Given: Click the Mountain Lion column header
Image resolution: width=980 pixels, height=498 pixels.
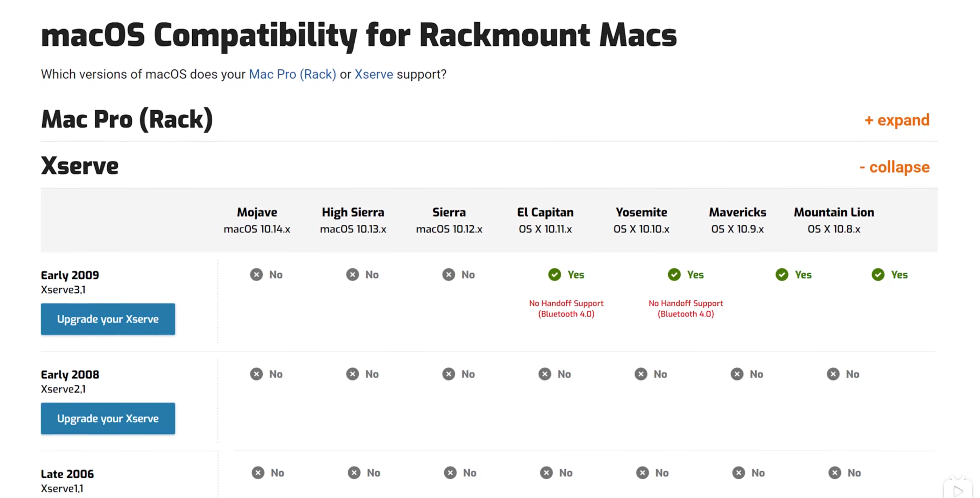Looking at the screenshot, I should (x=834, y=220).
